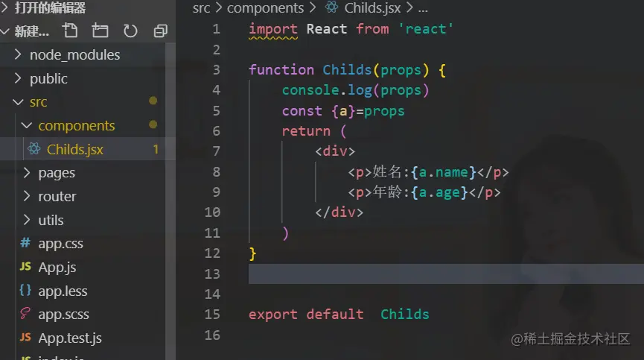The image size is (644, 360).
Task: Expand the node_modules folder chevron
Action: pos(18,54)
